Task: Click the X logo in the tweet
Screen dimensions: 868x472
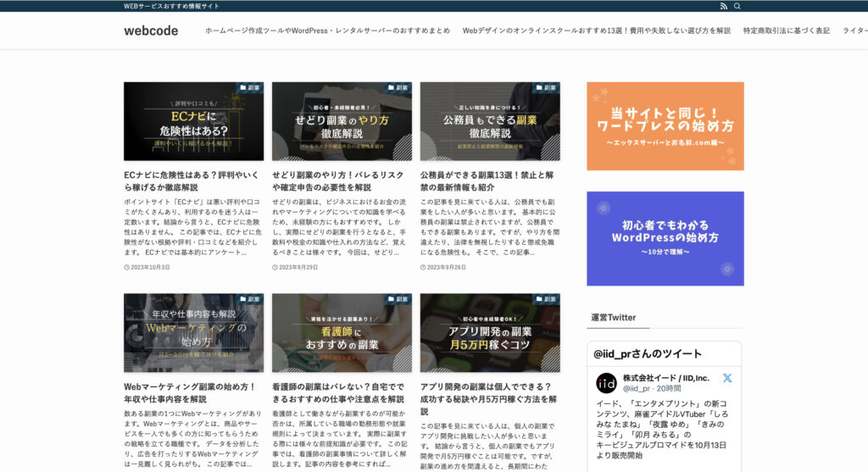Action: 726,378
